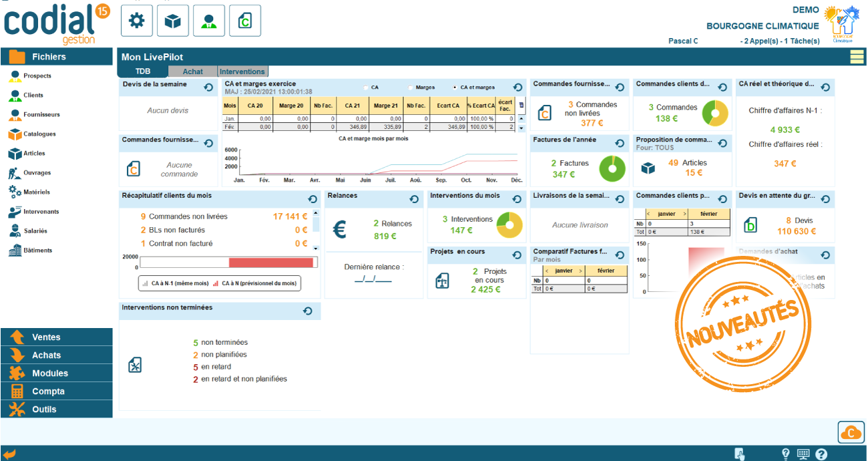868x461 pixels.
Task: Open Matériels in the sidebar
Action: point(29,192)
